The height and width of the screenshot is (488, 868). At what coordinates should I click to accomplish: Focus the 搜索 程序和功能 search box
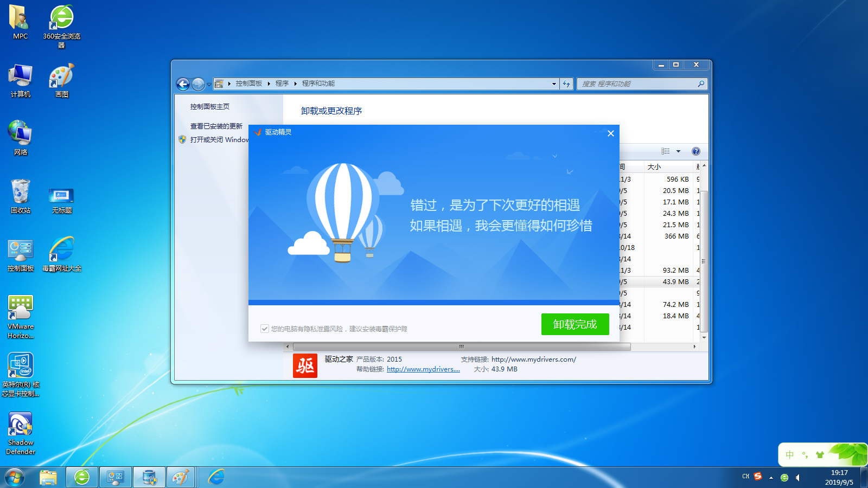point(642,84)
